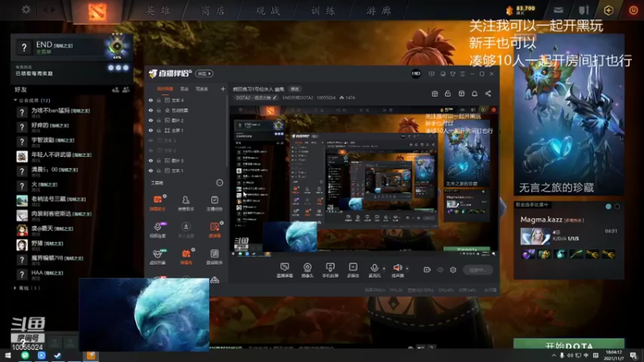Toggle visibility eye for 图片 2 source
644x362 pixels.
[x=151, y=120]
